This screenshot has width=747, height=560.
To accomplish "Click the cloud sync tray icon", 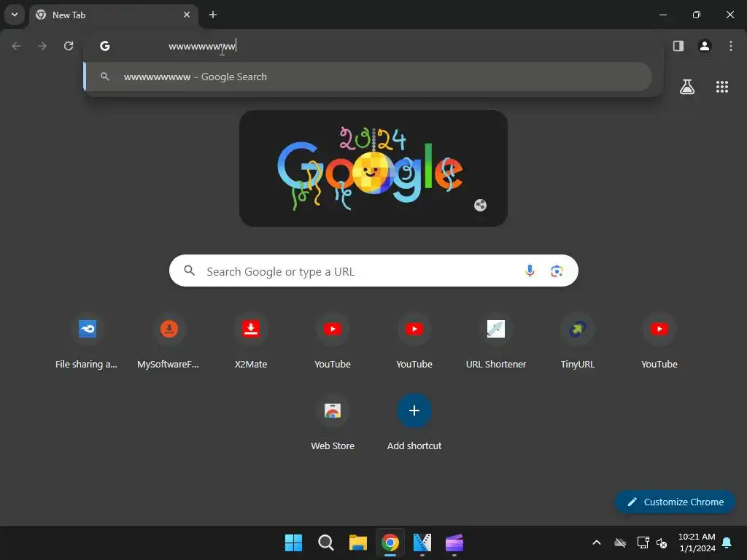I will pyautogui.click(x=620, y=542).
